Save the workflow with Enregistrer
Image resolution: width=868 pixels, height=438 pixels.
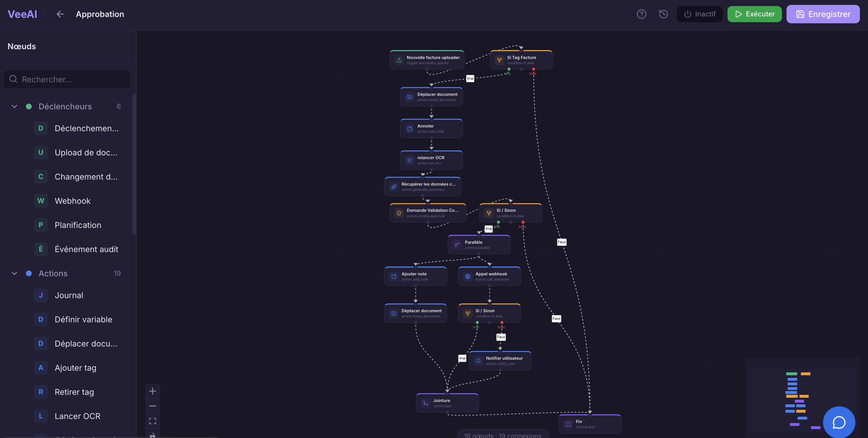(823, 14)
